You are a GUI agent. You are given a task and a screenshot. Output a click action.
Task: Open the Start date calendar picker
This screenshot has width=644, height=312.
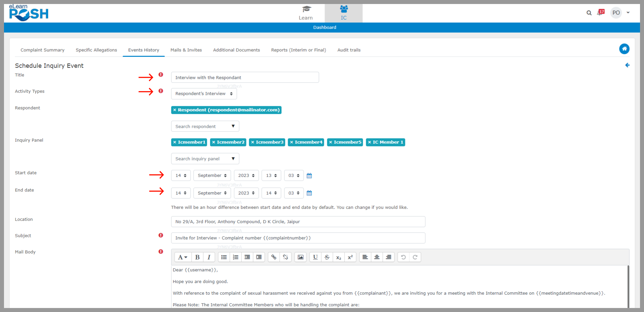(309, 176)
